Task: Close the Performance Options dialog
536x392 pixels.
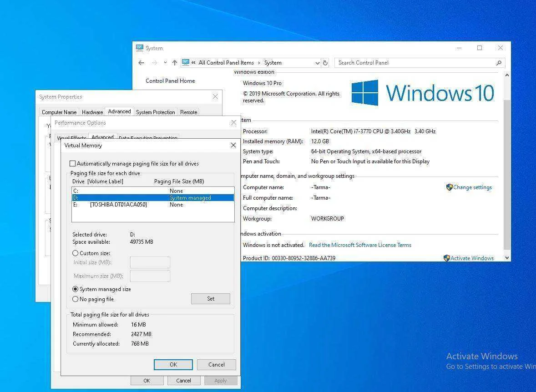Action: (x=233, y=123)
